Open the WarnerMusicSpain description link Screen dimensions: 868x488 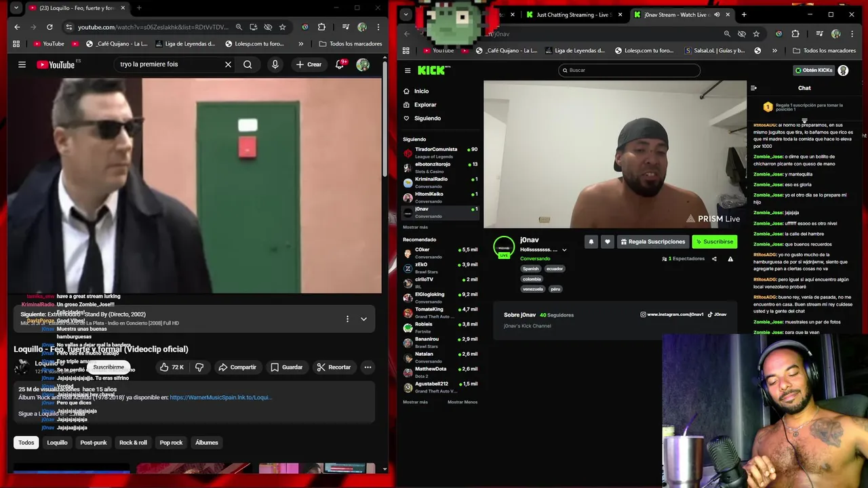[x=220, y=398]
